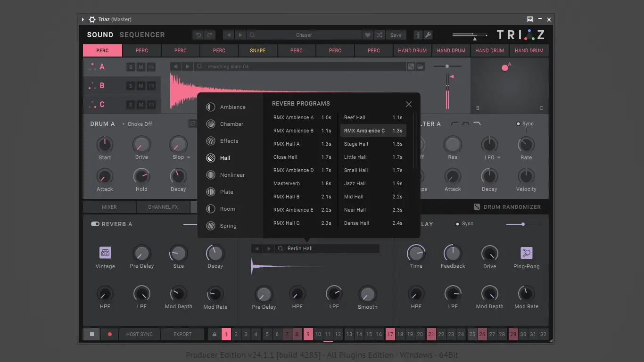
Task: Click the delay mix slider next to Sync
Action: pyautogui.click(x=523, y=224)
